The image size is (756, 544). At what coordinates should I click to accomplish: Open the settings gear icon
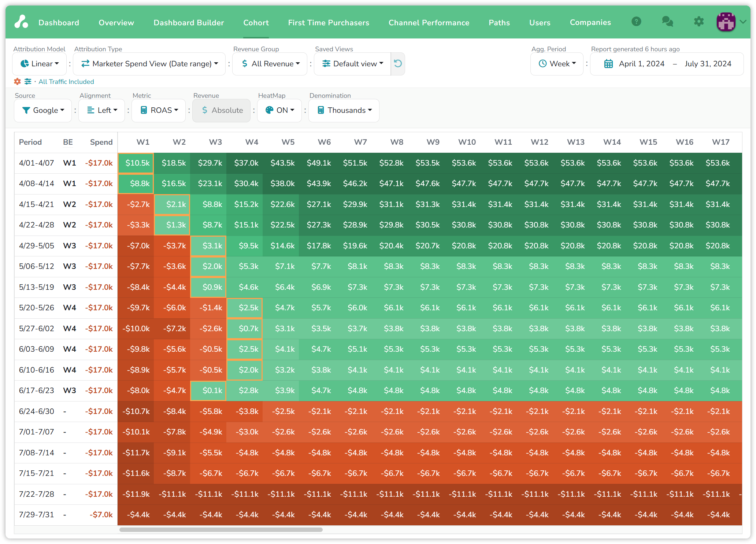[x=699, y=22]
